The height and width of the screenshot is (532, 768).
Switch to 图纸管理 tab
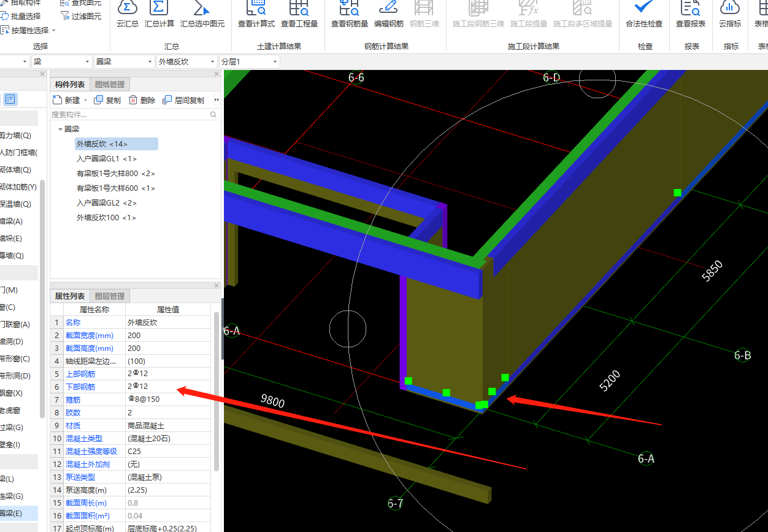click(x=110, y=85)
